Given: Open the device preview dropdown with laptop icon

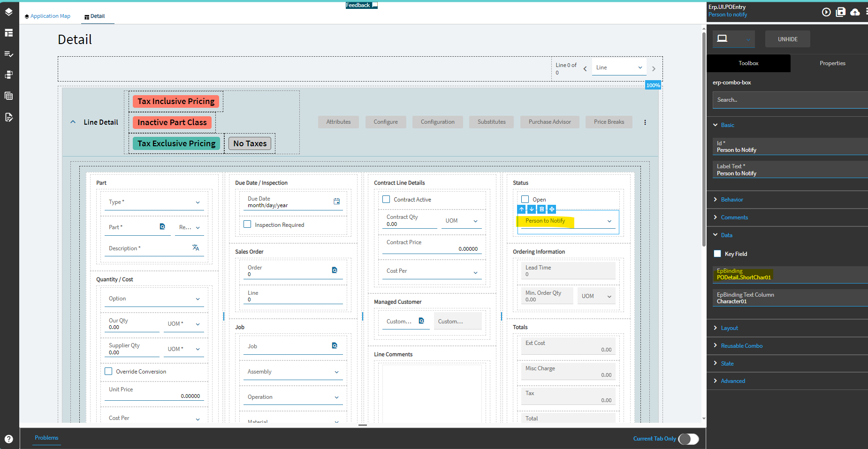Looking at the screenshot, I should pos(734,39).
